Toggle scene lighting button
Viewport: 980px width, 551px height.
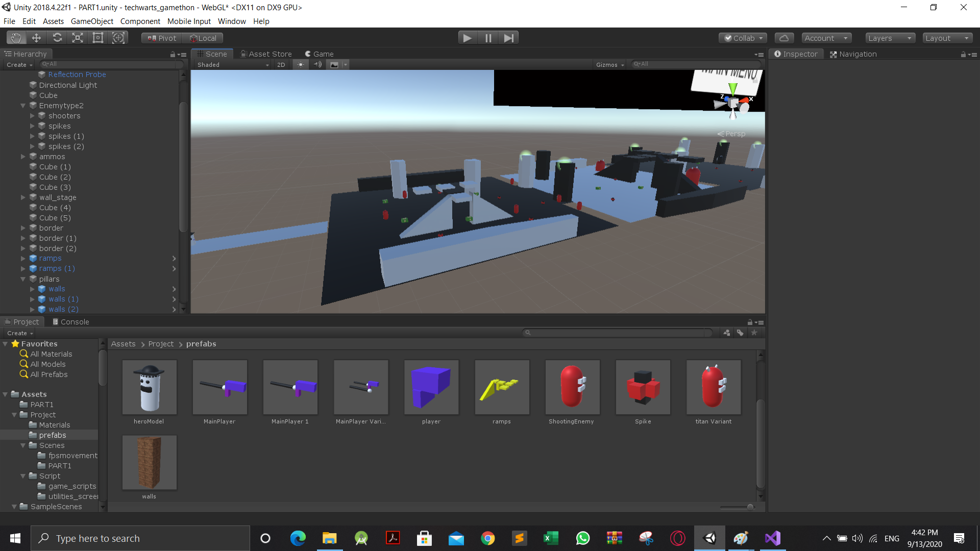click(301, 65)
